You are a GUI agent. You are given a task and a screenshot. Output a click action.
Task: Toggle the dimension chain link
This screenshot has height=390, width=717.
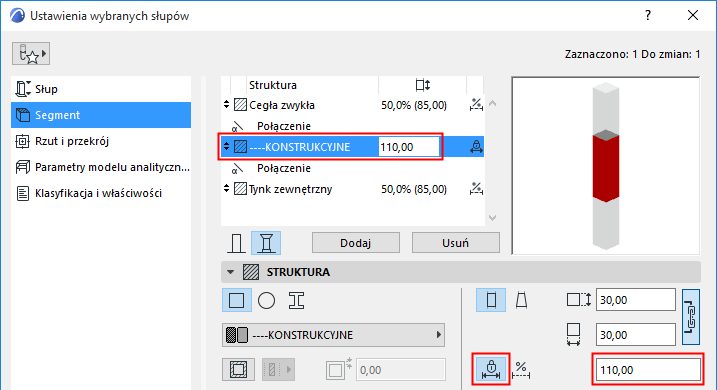point(691,316)
